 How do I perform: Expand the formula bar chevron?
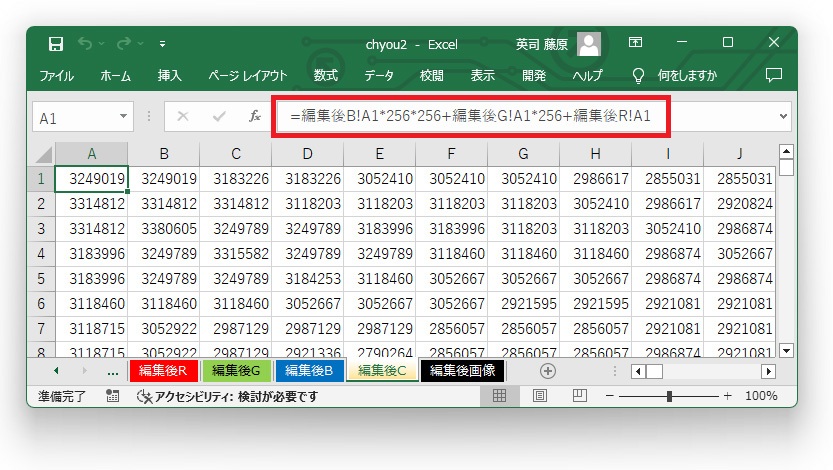[783, 116]
